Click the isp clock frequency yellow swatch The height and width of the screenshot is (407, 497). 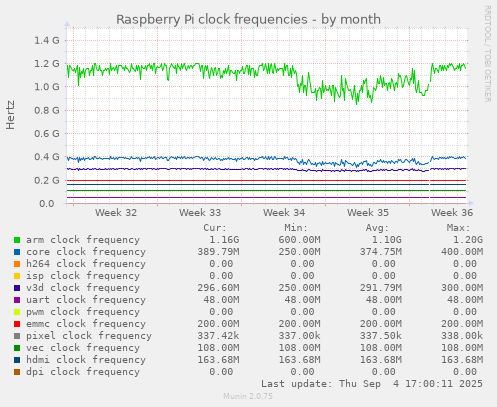tap(17, 276)
